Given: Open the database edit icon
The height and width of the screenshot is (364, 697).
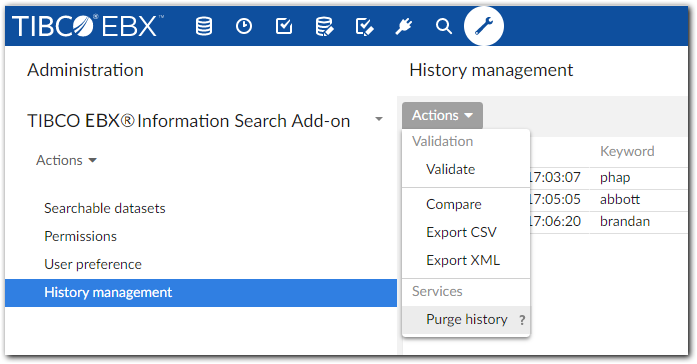Looking at the screenshot, I should coord(324,26).
